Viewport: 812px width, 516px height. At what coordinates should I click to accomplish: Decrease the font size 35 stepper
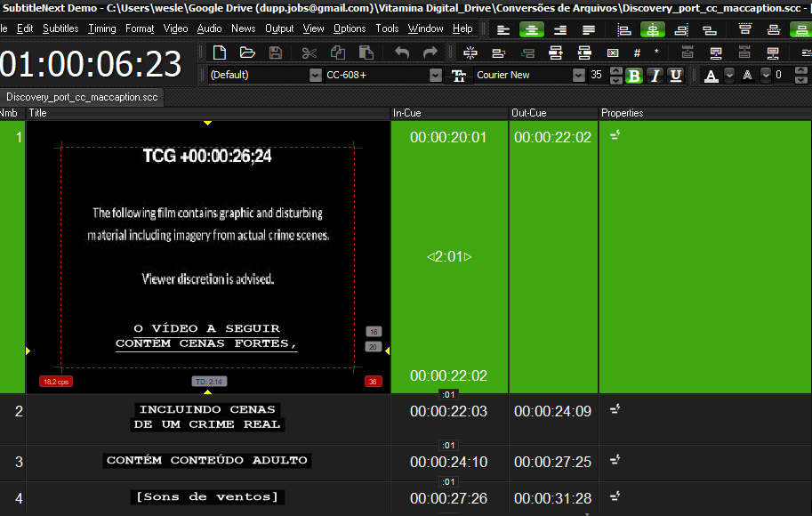coord(615,80)
